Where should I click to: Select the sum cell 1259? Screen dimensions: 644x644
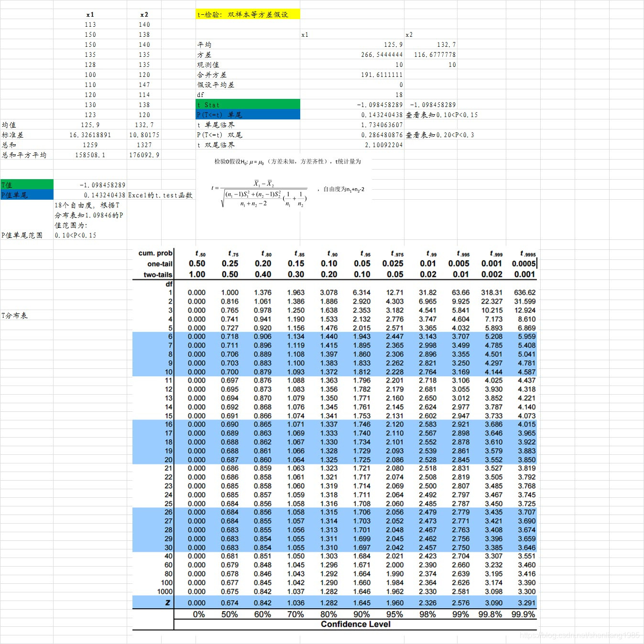coord(90,145)
